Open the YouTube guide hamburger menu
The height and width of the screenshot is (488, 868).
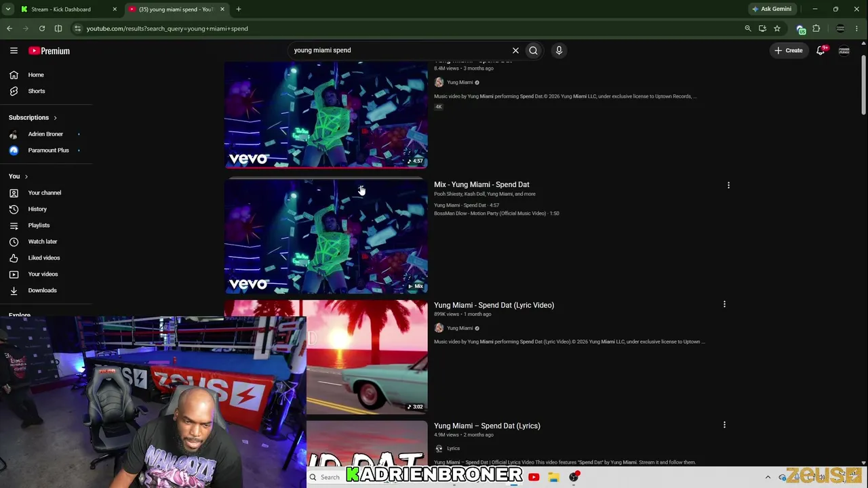click(x=14, y=51)
